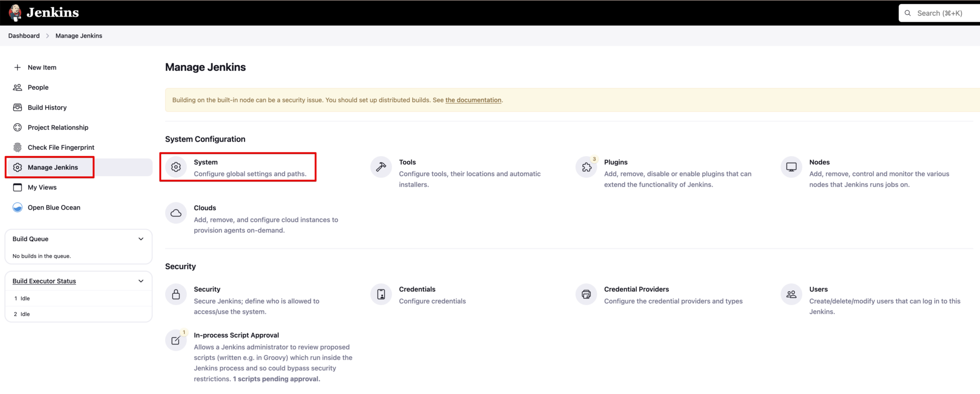Click the Nodes monitor icon
980x394 pixels.
point(791,167)
